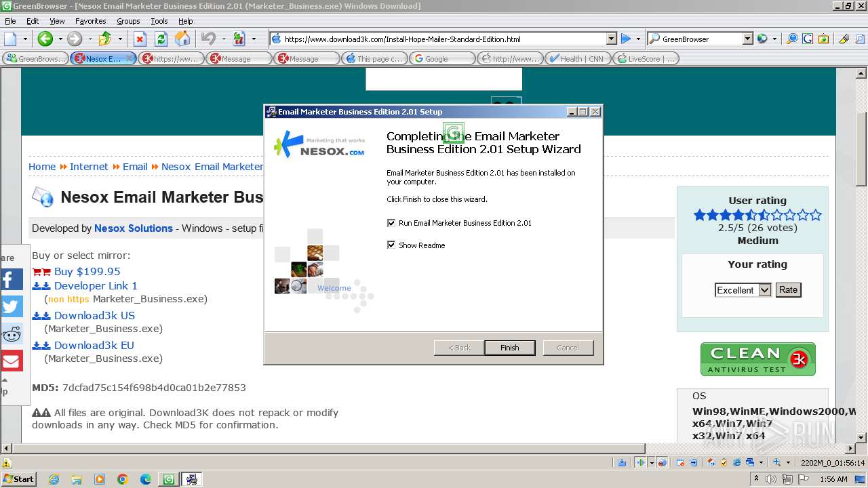
Task: Share page on Twitter sidebar icon
Action: coord(12,306)
